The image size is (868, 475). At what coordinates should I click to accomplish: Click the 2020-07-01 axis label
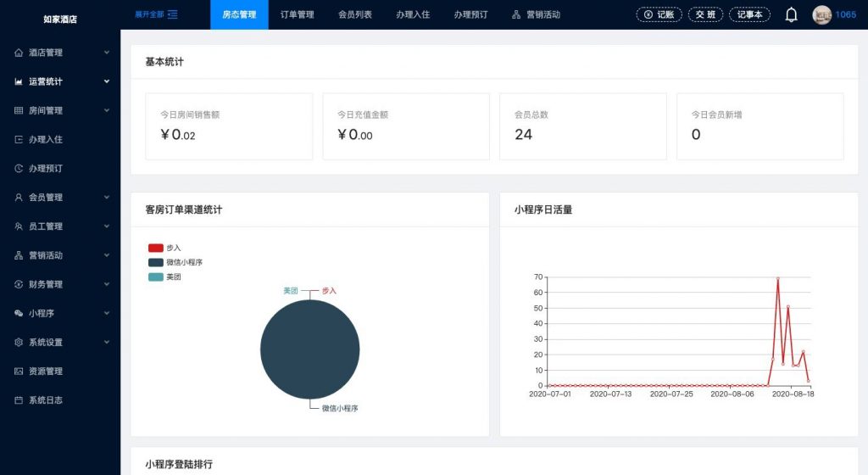pos(549,394)
